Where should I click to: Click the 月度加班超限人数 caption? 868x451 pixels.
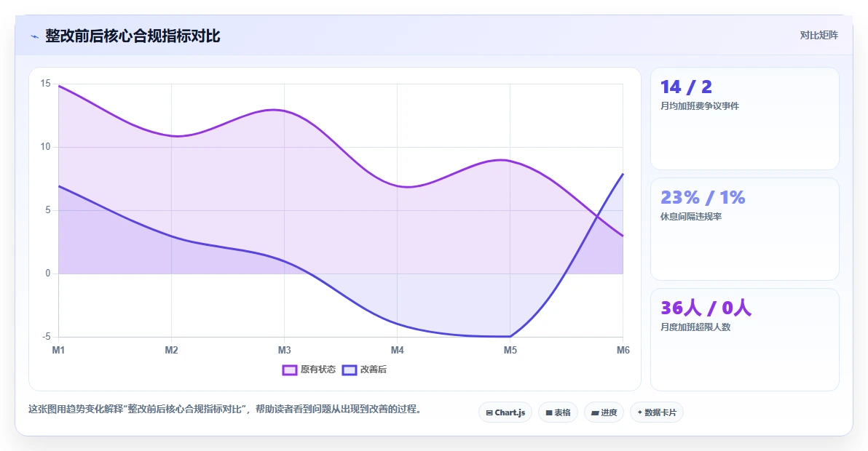click(695, 327)
